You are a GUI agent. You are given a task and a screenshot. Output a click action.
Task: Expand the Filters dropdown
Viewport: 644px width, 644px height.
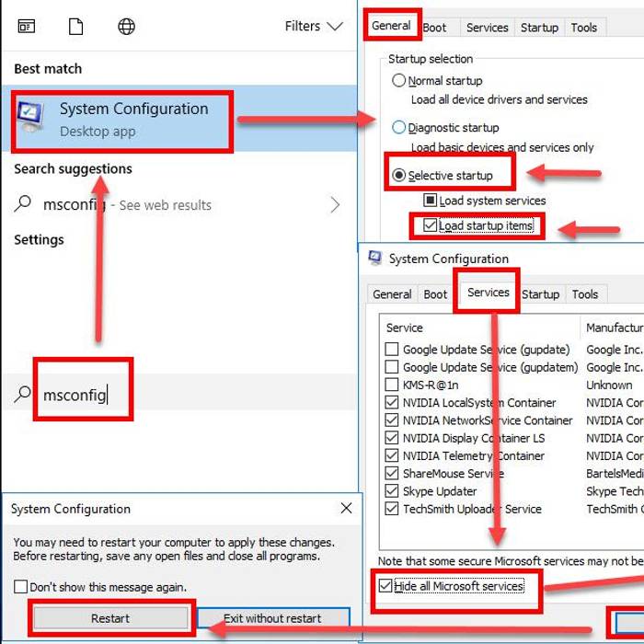point(314,27)
